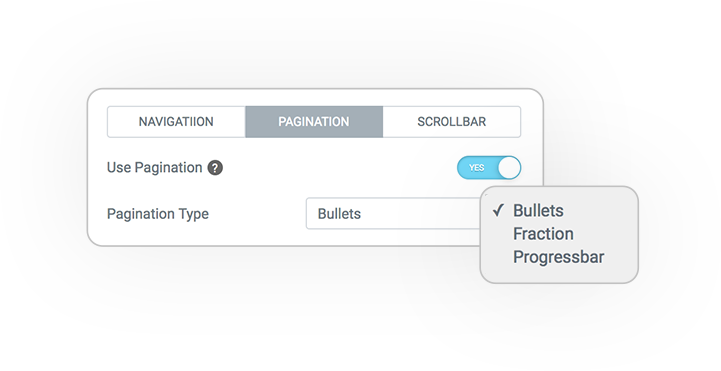The width and height of the screenshot is (721, 371).
Task: Click the white knob of YES toggle
Action: (x=509, y=167)
